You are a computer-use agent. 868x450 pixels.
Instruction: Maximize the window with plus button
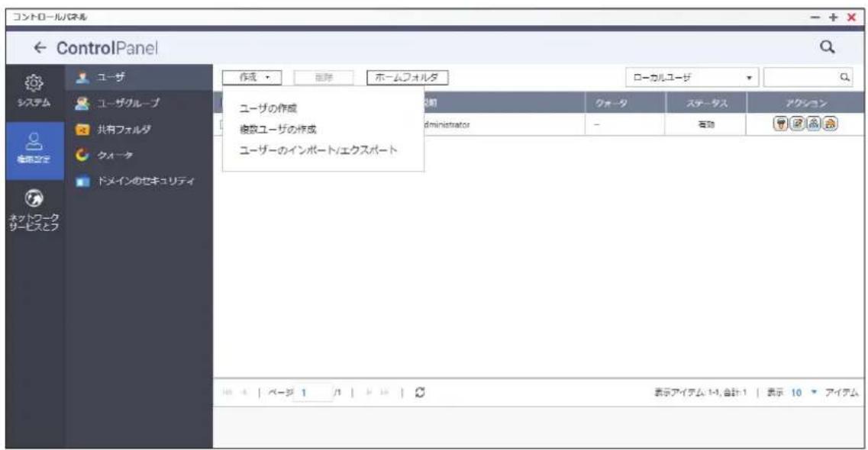click(x=833, y=18)
